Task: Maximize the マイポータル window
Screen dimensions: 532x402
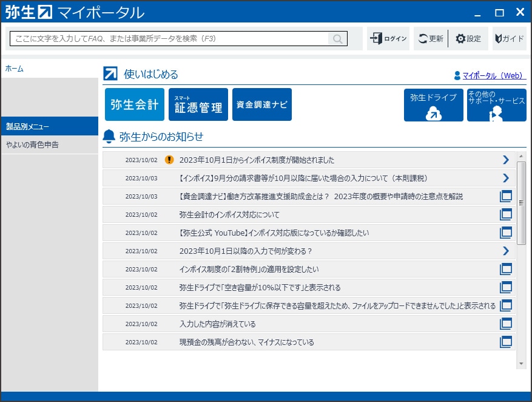Action: [499, 13]
